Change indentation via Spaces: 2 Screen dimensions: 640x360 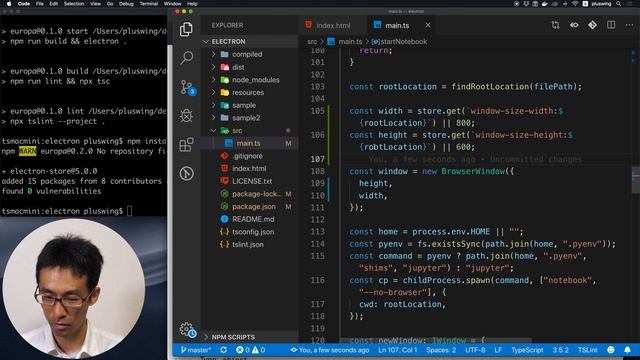point(441,350)
